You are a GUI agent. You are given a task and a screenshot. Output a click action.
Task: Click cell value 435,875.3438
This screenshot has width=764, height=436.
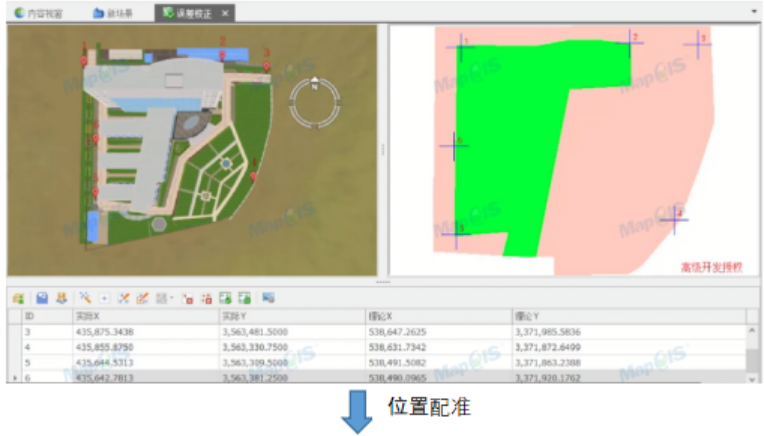click(x=105, y=332)
